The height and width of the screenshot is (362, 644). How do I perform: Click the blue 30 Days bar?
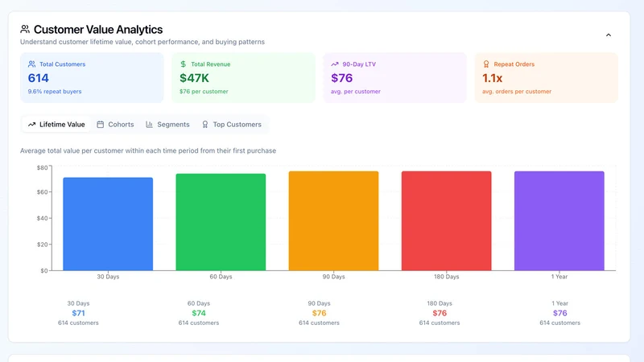click(x=108, y=224)
